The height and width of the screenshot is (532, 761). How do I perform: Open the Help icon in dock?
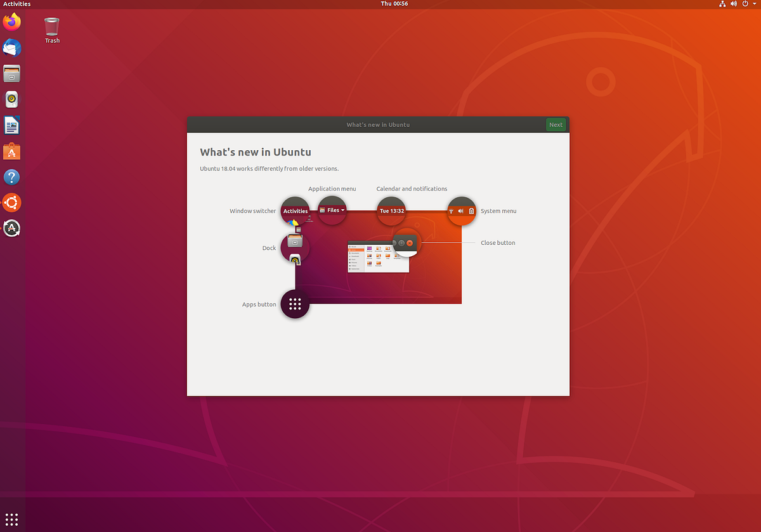(x=12, y=178)
